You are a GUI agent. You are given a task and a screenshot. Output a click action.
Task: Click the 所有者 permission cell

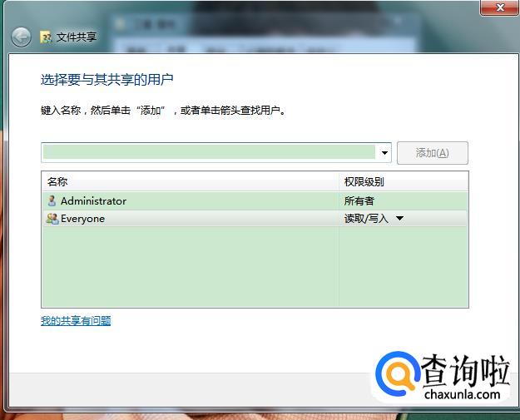(x=359, y=200)
